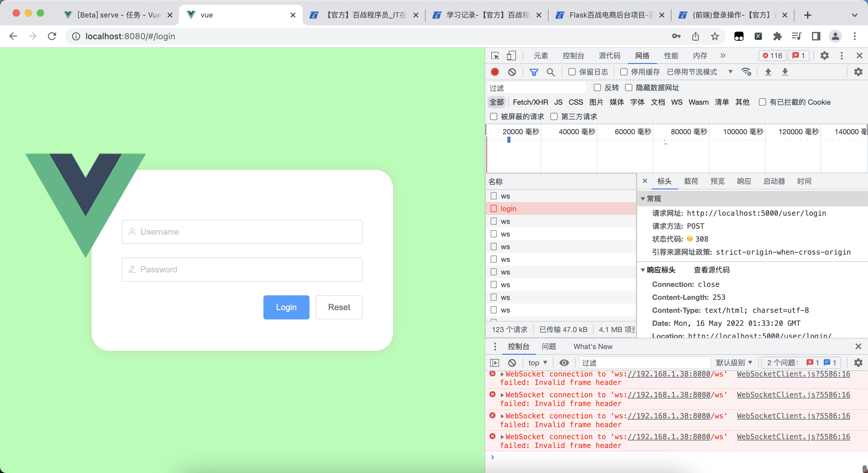Open network search magnifier
Screen dimensions: 868x473
pos(551,72)
